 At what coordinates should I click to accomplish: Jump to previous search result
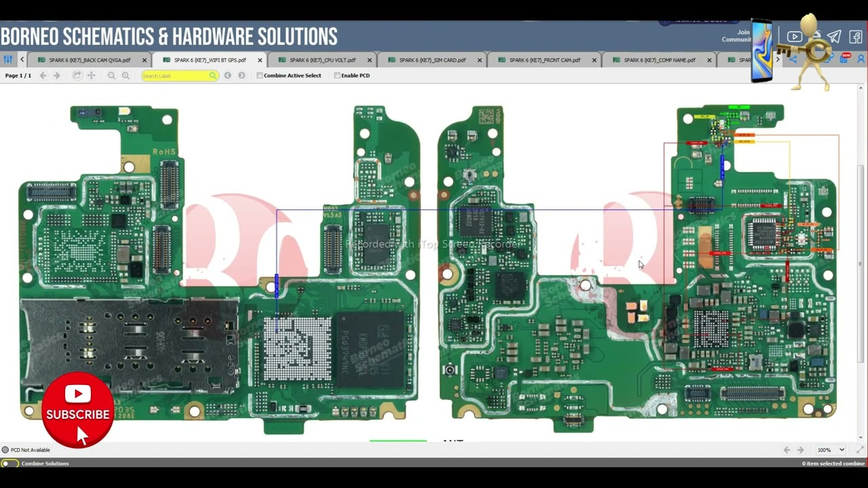point(228,75)
